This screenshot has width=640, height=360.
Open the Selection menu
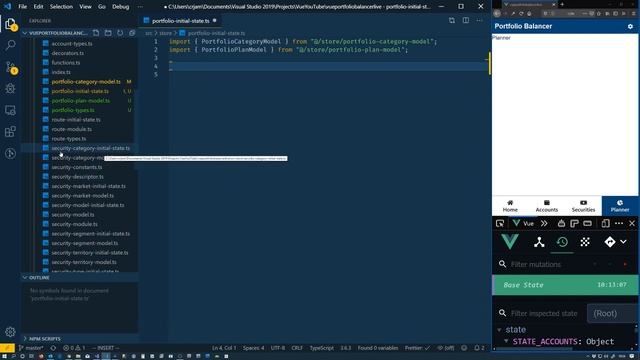(x=61, y=7)
